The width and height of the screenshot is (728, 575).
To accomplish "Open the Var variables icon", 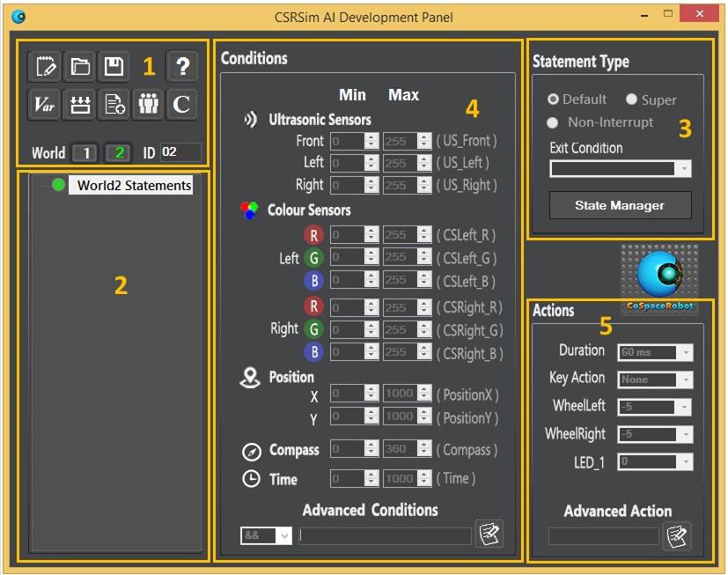I will click(45, 104).
